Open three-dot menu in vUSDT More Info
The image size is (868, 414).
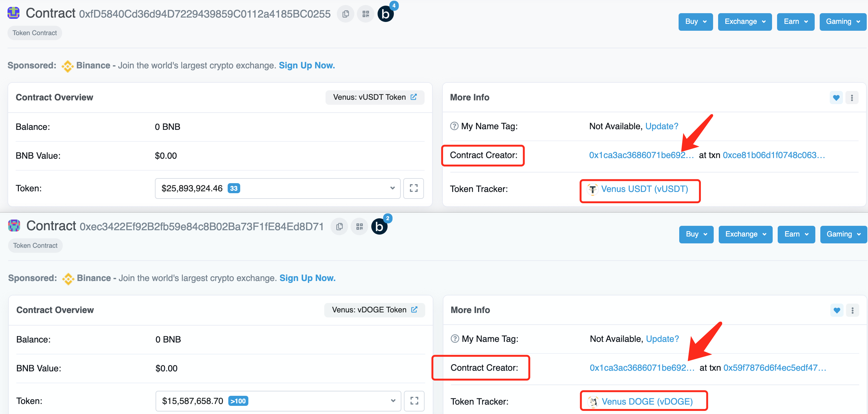point(852,98)
